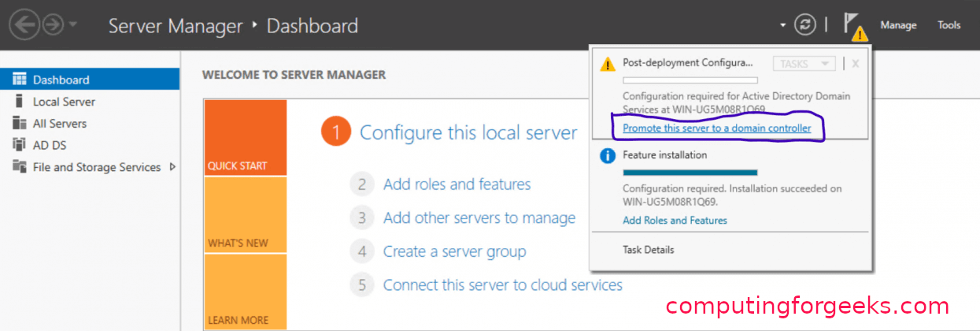Expand File and Storage Services submenu
The width and height of the screenshot is (980, 331).
click(x=172, y=167)
